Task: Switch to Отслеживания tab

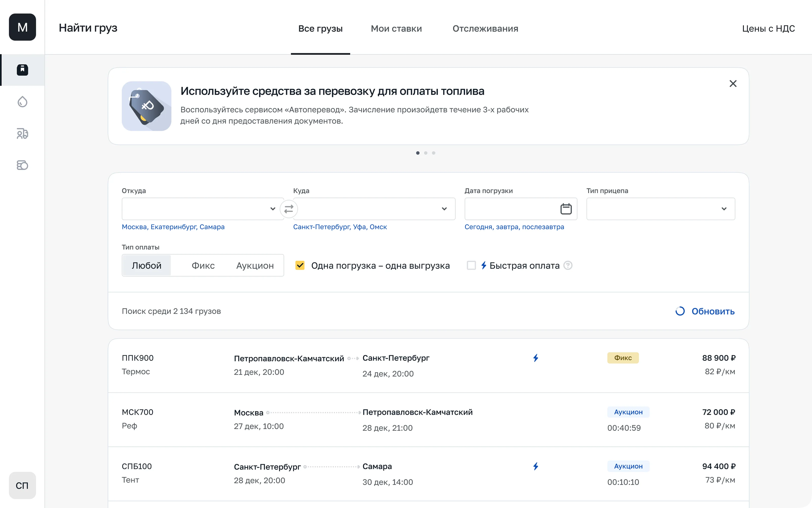Action: (x=485, y=28)
